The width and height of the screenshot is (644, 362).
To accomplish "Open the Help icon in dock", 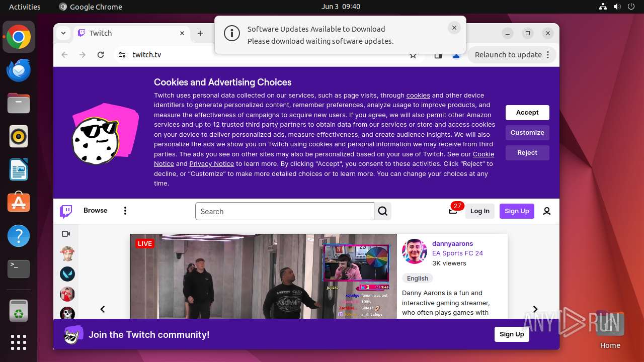I will (x=19, y=236).
